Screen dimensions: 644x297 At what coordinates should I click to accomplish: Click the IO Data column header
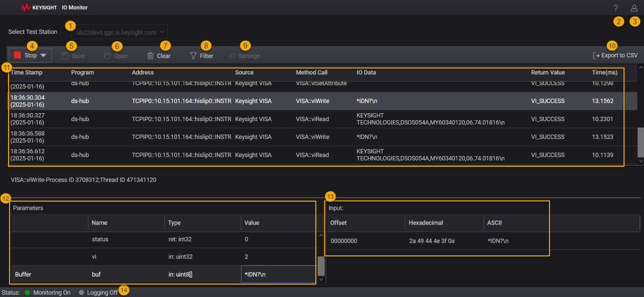pos(367,72)
